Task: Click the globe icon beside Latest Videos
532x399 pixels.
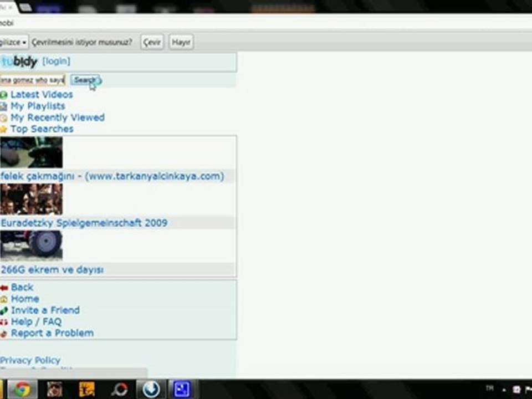Action: point(3,95)
